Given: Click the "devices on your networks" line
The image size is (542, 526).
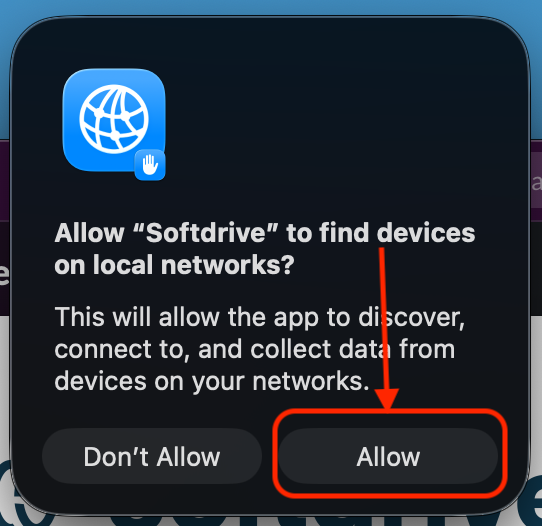Looking at the screenshot, I should (212, 381).
